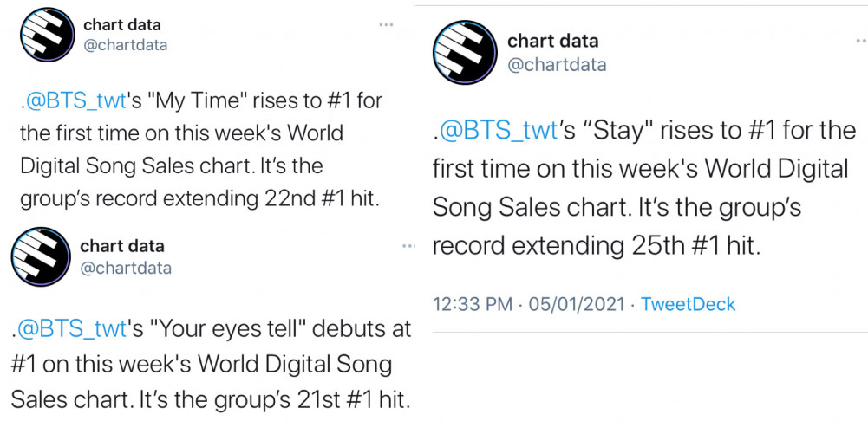Viewport: 868px width, 434px height.
Task: Click @BTS_twt mention in "Your eyes tell" tweet
Action: coord(72,329)
